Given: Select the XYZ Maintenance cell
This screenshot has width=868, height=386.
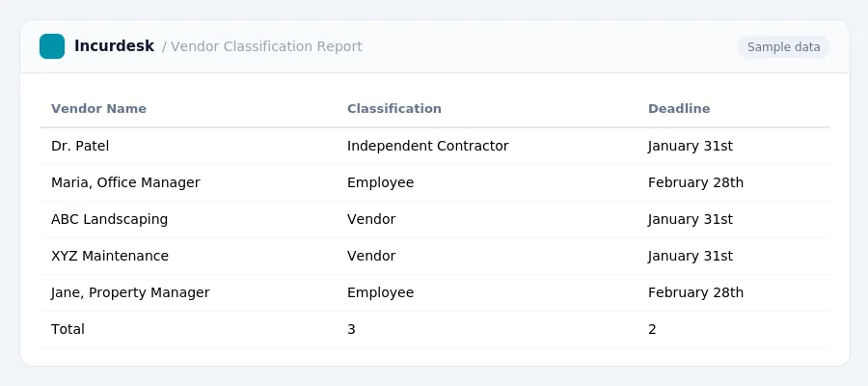Looking at the screenshot, I should (110, 256).
